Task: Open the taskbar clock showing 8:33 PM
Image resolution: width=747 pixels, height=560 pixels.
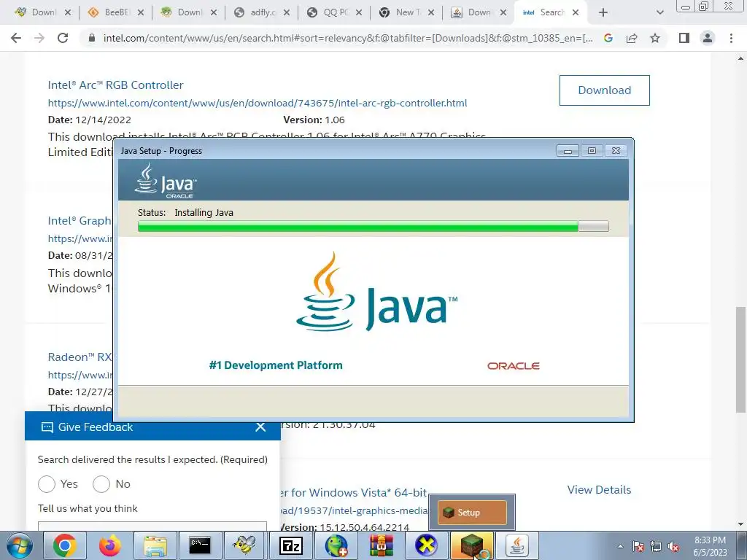Action: (x=710, y=545)
